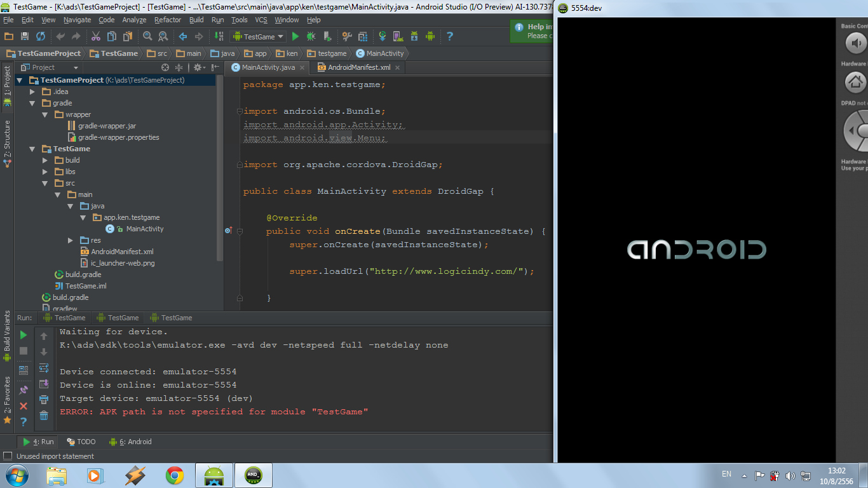Image resolution: width=868 pixels, height=488 pixels.
Task: Click the Synchronize refresh icon in toolbar
Action: point(41,36)
